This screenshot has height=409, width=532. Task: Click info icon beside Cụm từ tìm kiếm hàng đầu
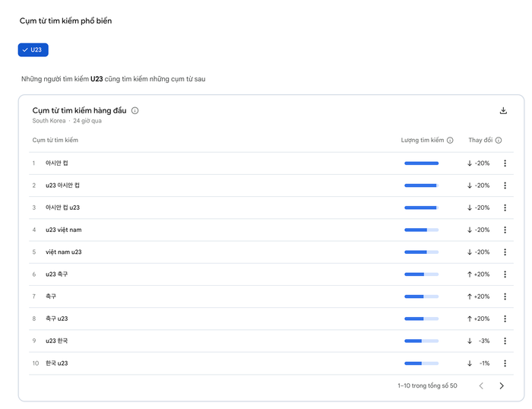click(x=135, y=111)
